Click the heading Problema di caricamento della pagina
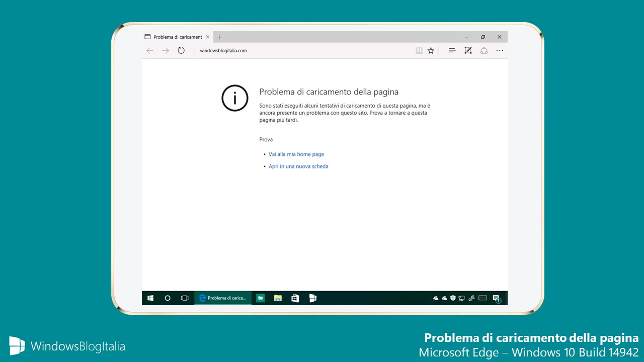This screenshot has height=362, width=644. point(329,92)
